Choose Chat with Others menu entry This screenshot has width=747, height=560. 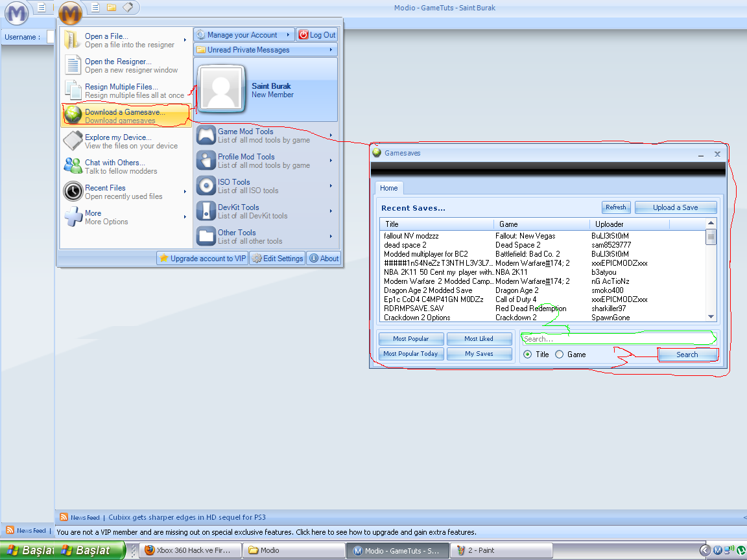point(126,166)
